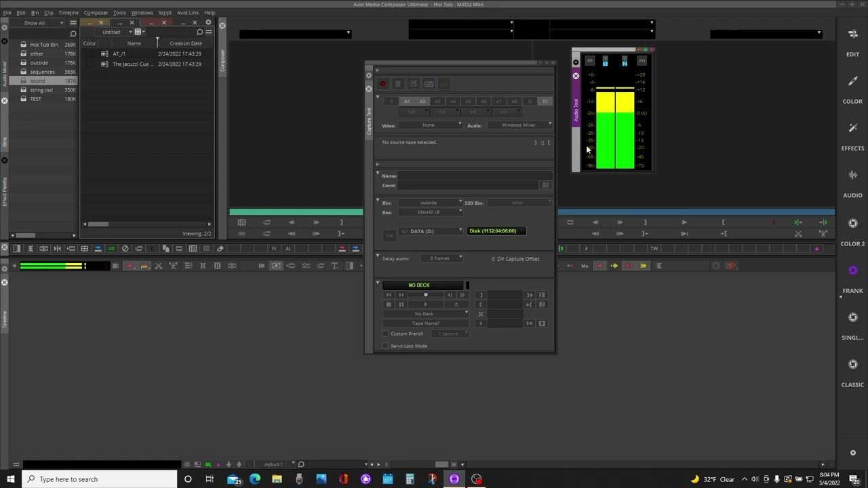Open the Classic workspace icon
This screenshot has width=868, height=488.
[x=852, y=365]
